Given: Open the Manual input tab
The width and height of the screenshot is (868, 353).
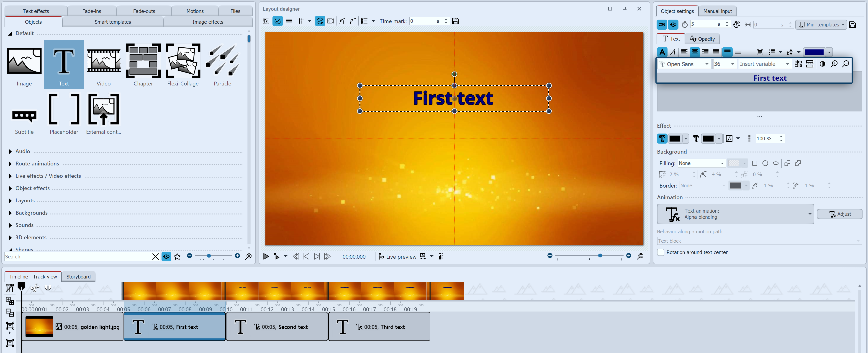Looking at the screenshot, I should [717, 11].
